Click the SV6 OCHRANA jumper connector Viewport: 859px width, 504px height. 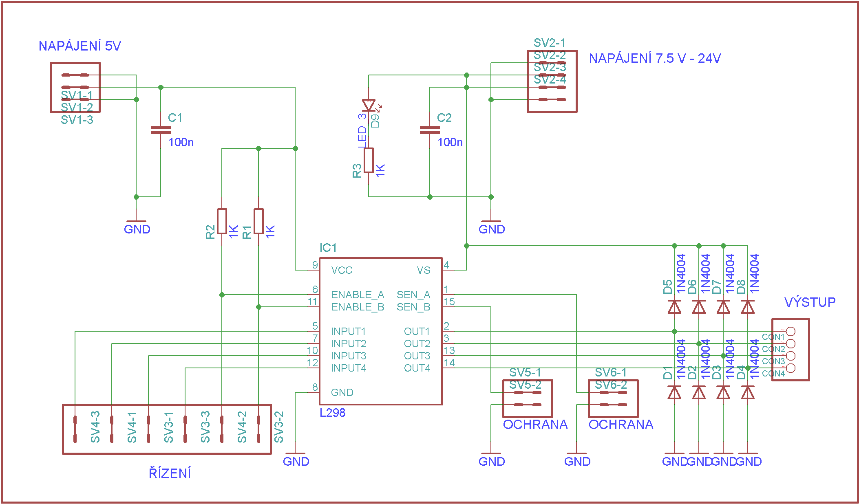(x=613, y=398)
